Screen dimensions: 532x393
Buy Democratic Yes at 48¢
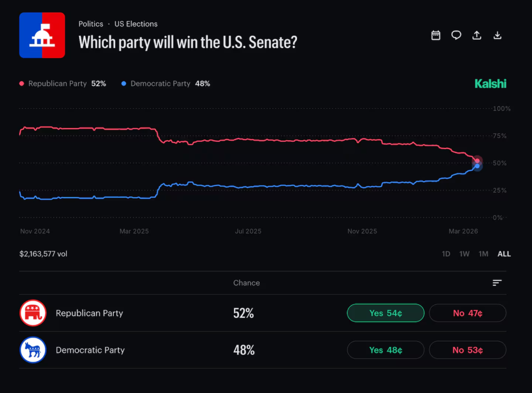click(x=385, y=350)
